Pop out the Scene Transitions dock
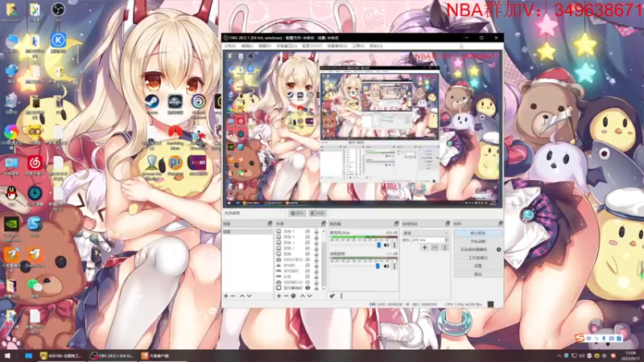The image size is (644, 362). [448, 224]
